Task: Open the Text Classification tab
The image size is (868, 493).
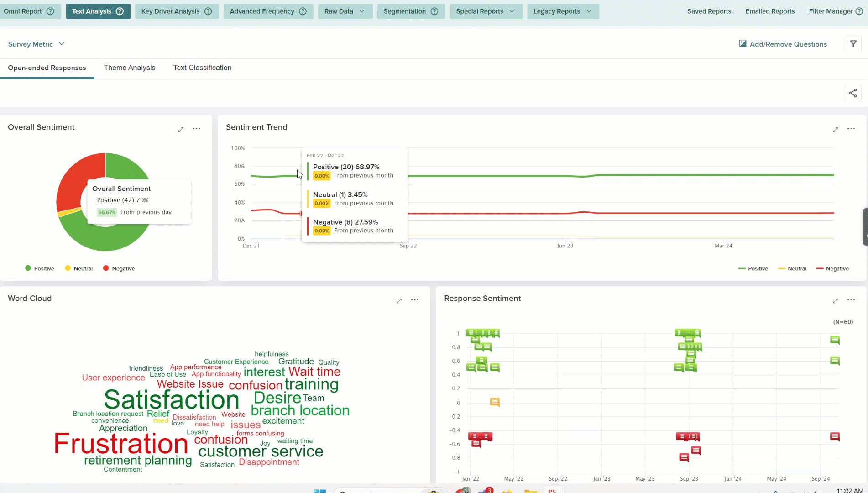Action: [202, 68]
